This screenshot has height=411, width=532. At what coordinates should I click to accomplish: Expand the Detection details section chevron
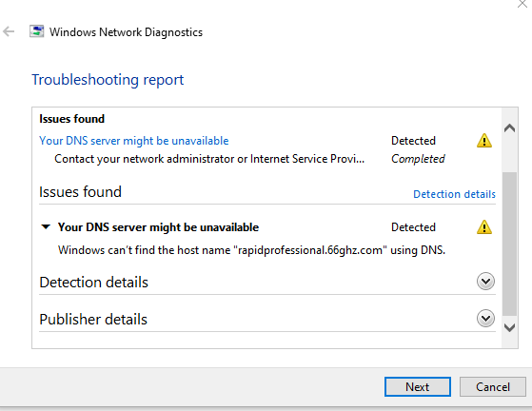(486, 281)
